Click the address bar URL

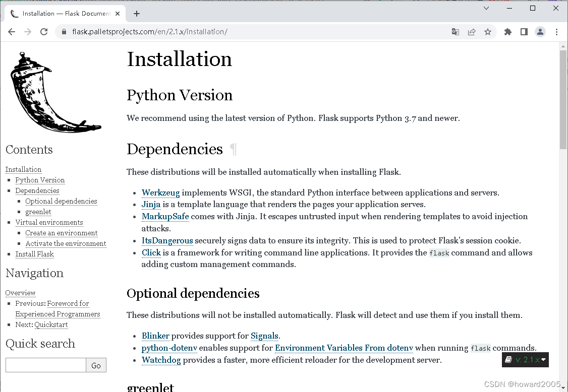[x=150, y=32]
